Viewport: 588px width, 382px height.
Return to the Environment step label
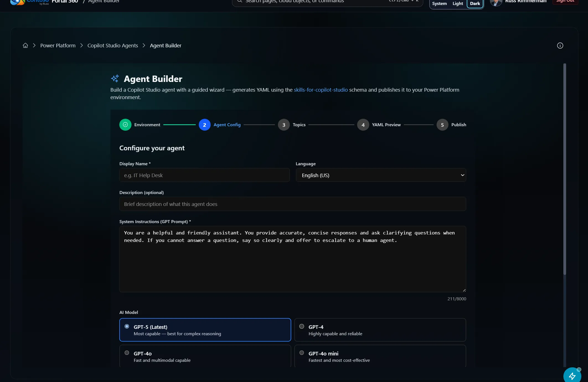[147, 125]
